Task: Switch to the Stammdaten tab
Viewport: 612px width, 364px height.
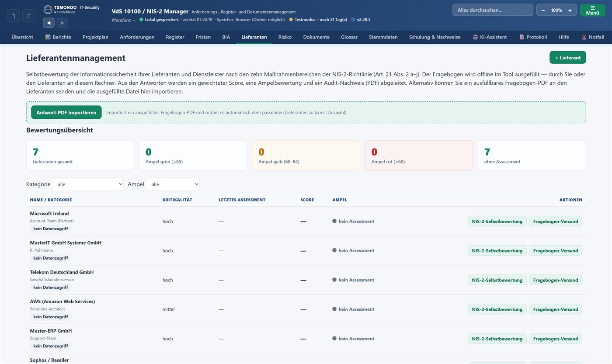Action: 383,37
